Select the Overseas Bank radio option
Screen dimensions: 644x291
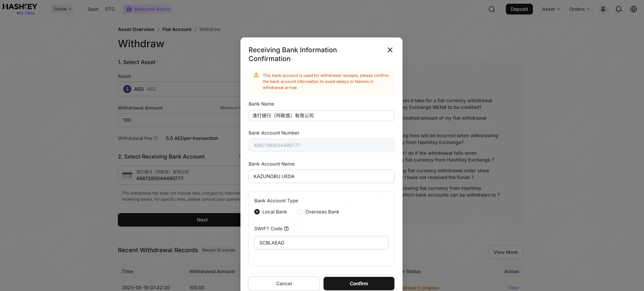click(300, 212)
